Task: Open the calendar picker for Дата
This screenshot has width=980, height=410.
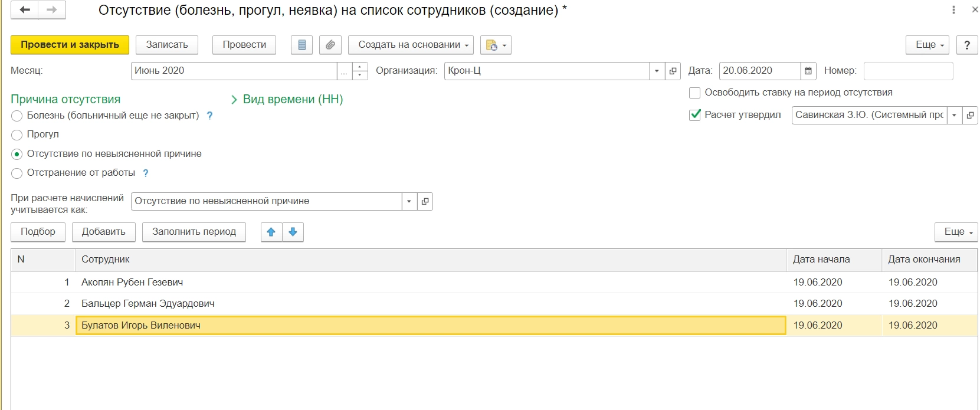Action: tap(808, 71)
